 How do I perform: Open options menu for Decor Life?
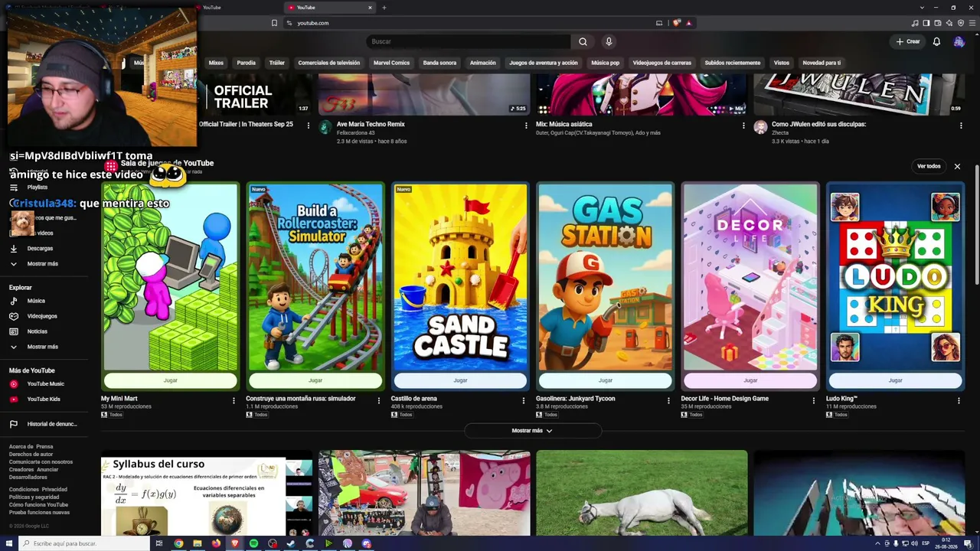814,400
